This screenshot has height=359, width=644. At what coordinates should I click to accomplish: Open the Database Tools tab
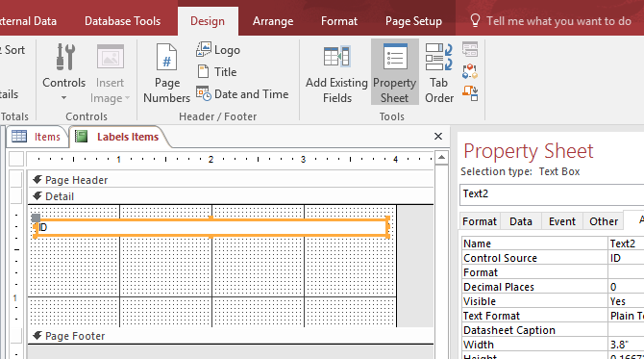(122, 21)
